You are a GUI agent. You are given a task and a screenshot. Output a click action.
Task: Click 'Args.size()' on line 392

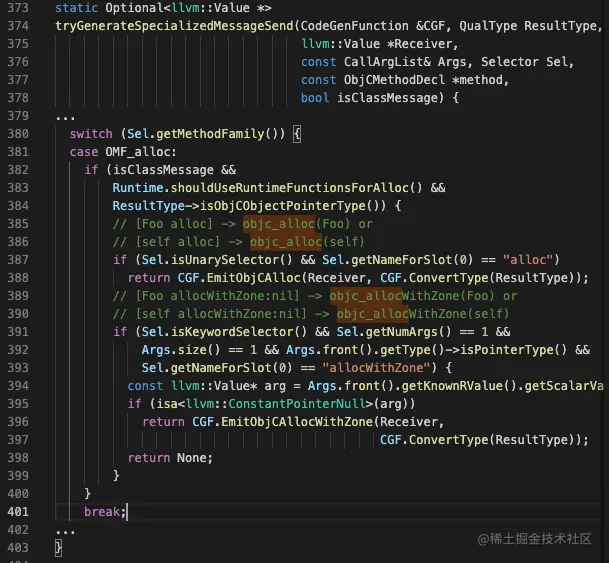coord(181,350)
